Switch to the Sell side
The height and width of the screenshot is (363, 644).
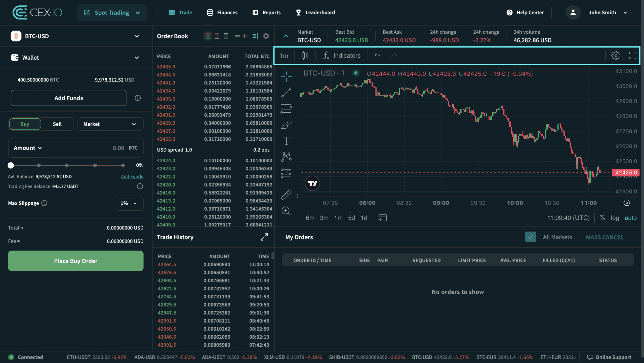(x=57, y=124)
